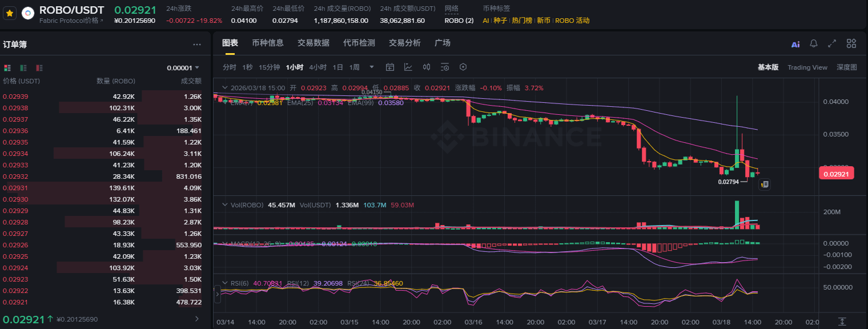Open the candlestick chart style icon
This screenshot has height=329, width=868.
tap(427, 67)
